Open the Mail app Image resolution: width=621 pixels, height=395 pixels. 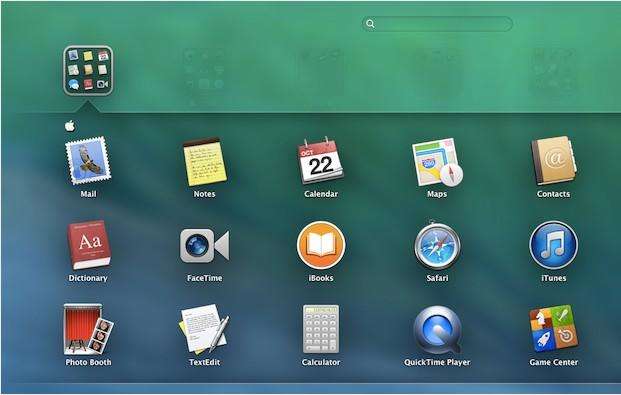pos(88,161)
